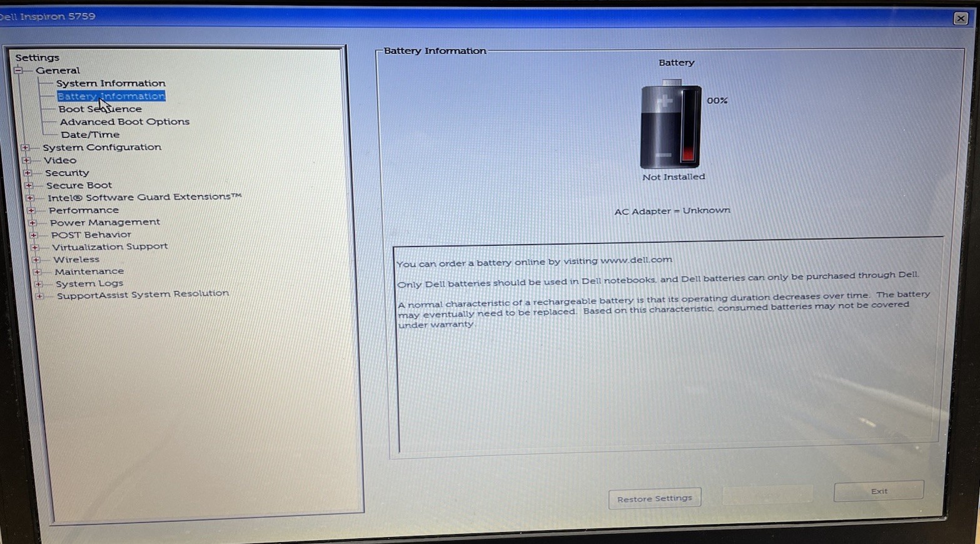Expand the Power Management node
The height and width of the screenshot is (544, 980).
point(33,223)
